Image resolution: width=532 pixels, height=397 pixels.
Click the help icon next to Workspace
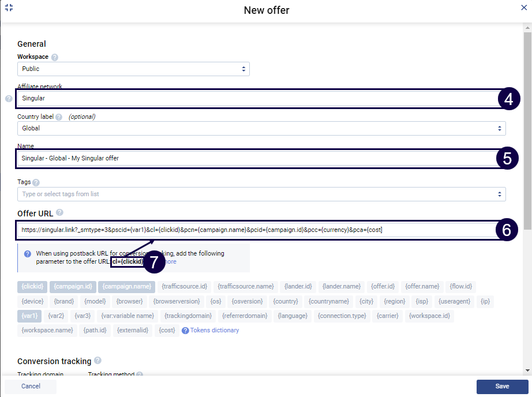(55, 57)
